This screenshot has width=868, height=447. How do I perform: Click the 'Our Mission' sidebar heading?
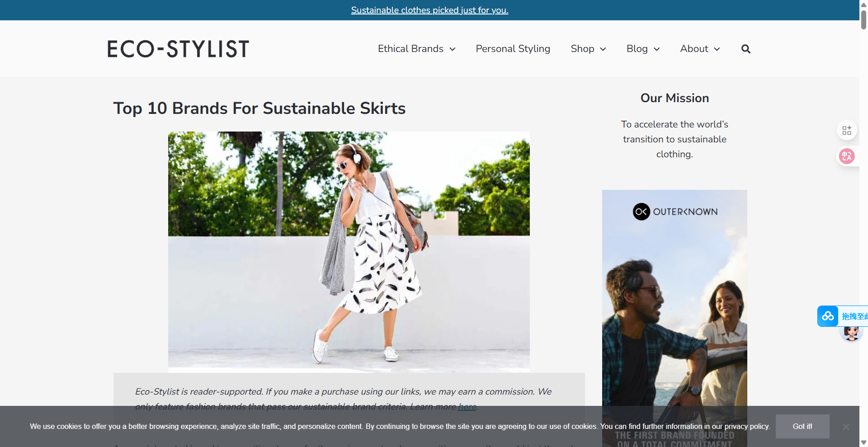tap(675, 98)
